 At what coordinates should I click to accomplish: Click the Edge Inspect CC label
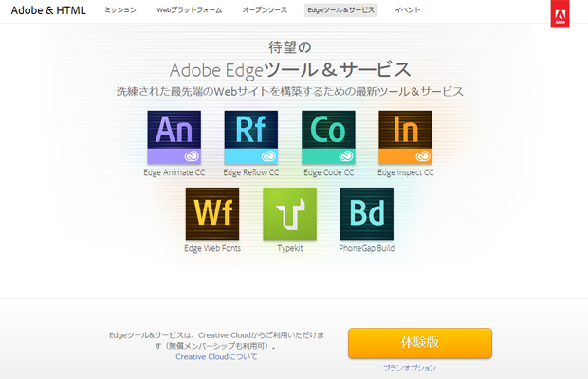coord(405,172)
